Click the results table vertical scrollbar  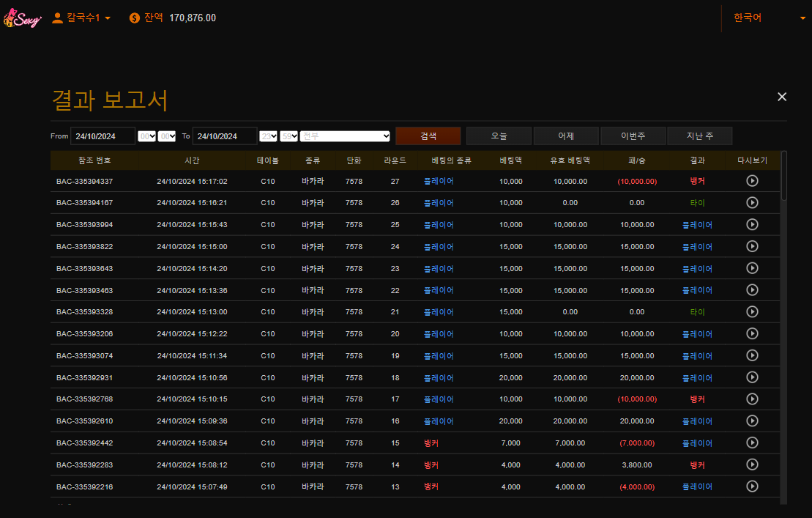pyautogui.click(x=784, y=176)
